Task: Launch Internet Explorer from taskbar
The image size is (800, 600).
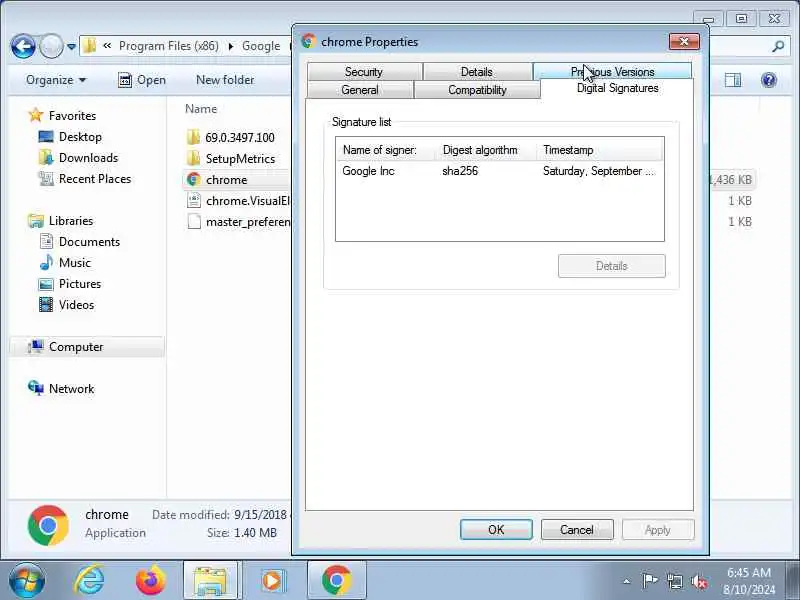Action: [x=90, y=581]
